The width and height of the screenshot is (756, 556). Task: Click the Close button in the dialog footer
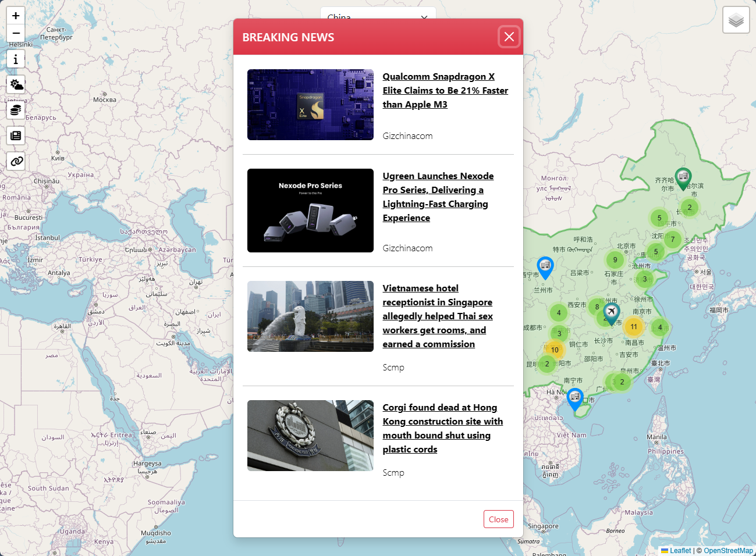coord(499,519)
